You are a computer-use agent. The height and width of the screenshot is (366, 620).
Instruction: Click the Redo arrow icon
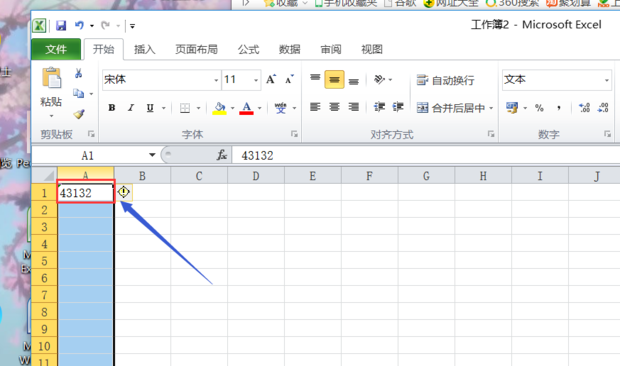(105, 25)
